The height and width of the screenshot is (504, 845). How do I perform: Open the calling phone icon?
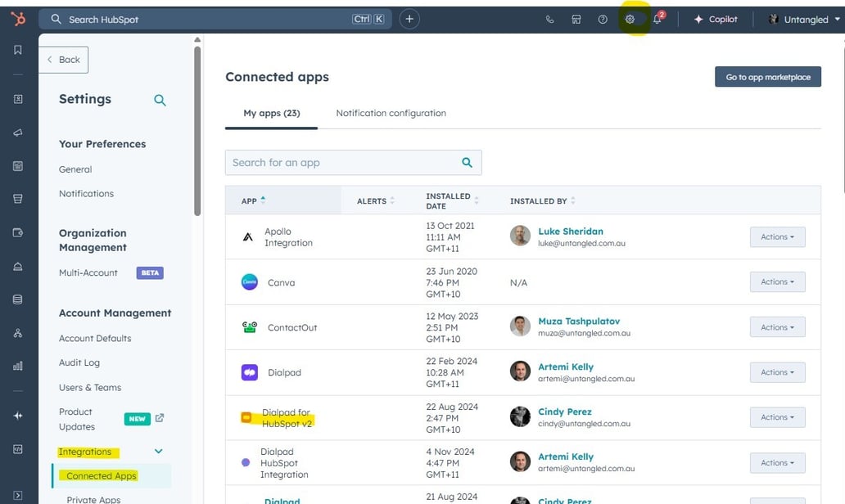click(x=549, y=20)
